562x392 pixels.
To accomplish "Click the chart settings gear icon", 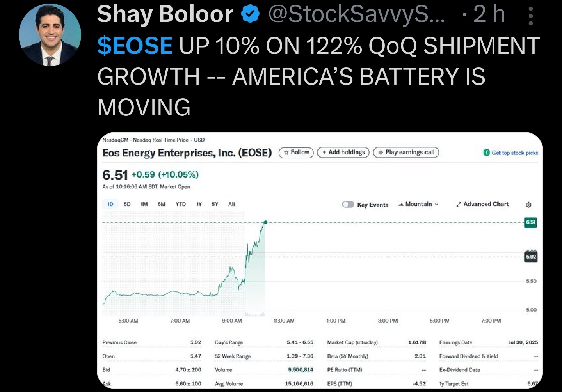I will point(528,205).
